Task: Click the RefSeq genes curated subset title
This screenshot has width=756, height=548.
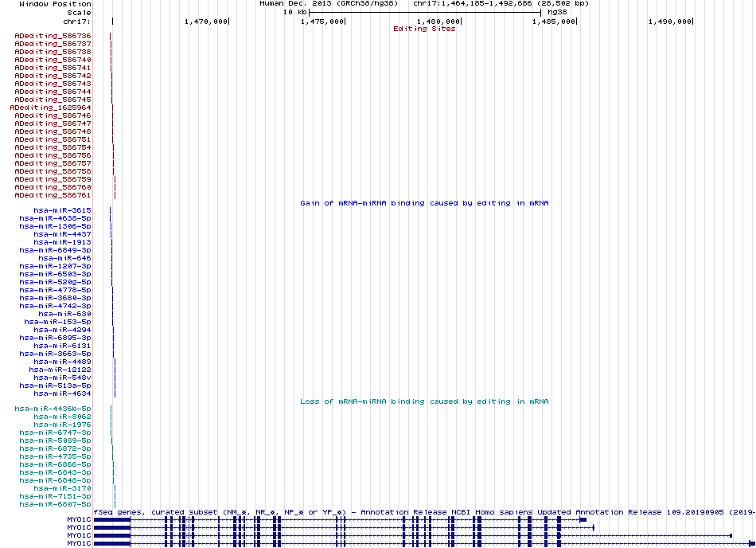Action: (424, 512)
